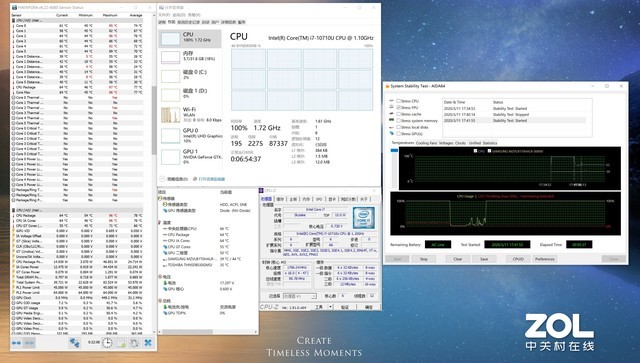This screenshot has width=640, height=363.
Task: Uncheck Stress FPU checkbox
Action: coord(399,107)
